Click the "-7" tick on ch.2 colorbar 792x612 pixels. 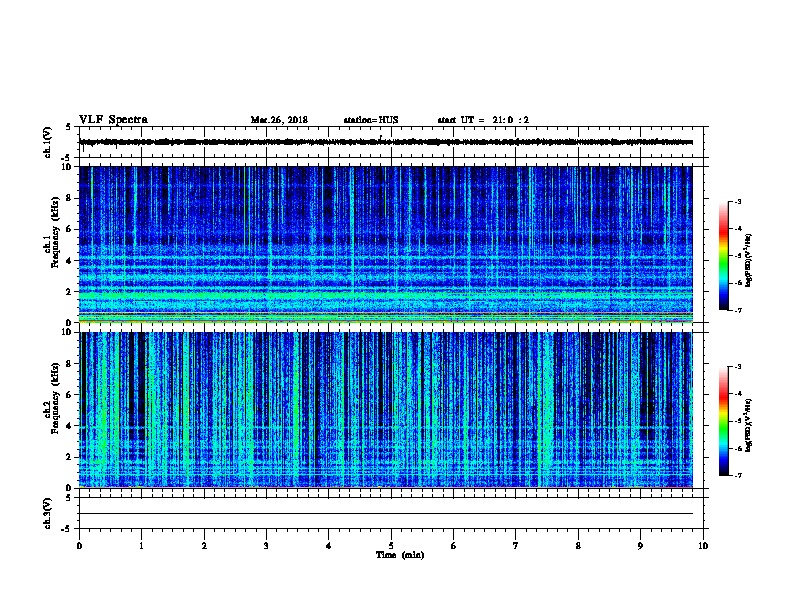coord(737,475)
